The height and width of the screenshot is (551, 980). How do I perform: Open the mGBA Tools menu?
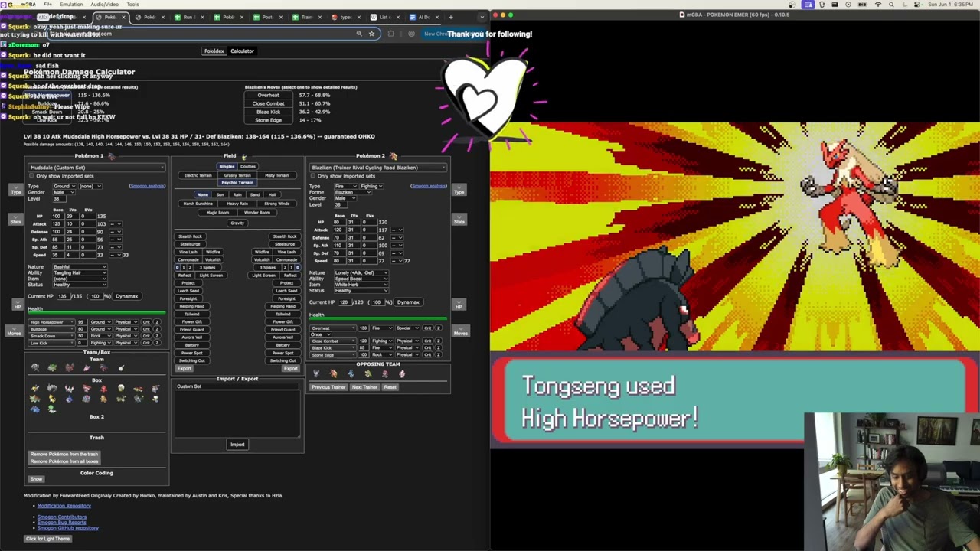point(132,5)
